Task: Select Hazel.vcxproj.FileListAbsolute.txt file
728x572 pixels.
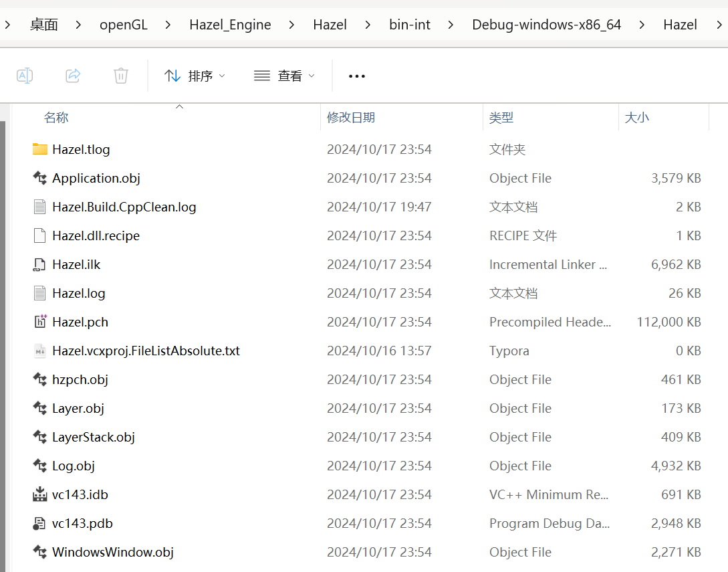Action: pyautogui.click(x=146, y=351)
